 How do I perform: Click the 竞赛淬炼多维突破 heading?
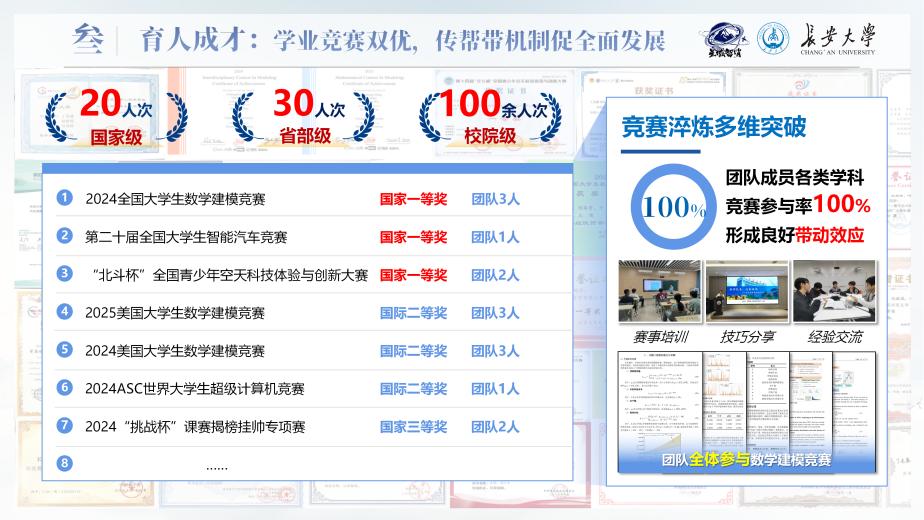tap(714, 128)
